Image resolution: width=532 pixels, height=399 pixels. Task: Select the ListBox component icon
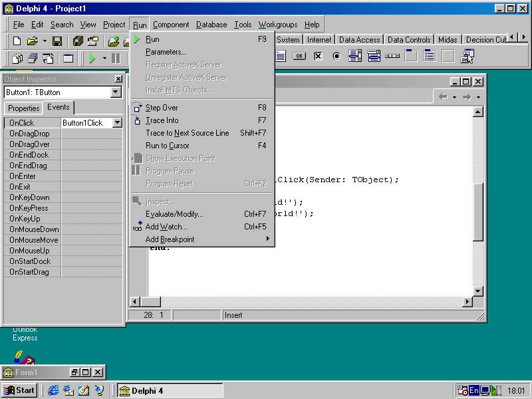tap(355, 56)
